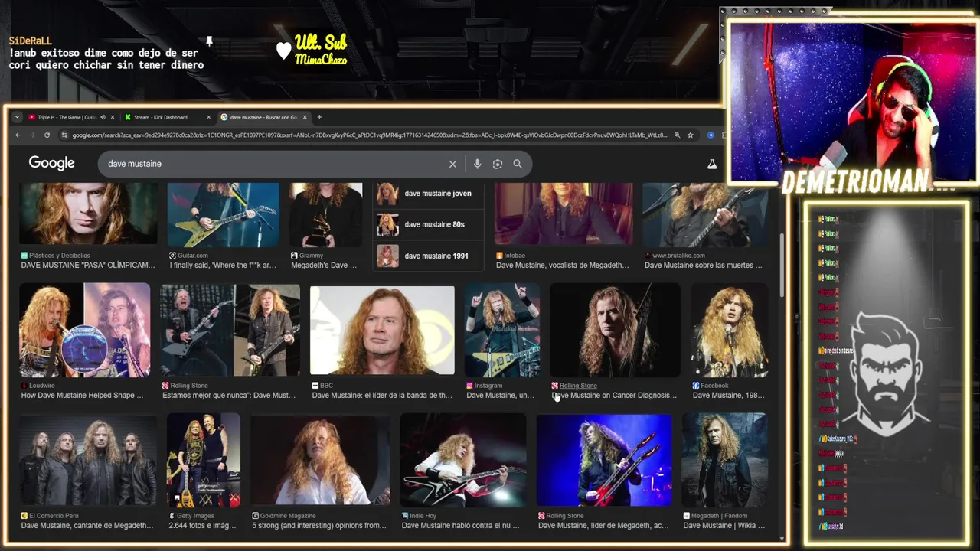Click 'Dave Mustaine, cantante de Megadeth' caption

[x=87, y=526]
